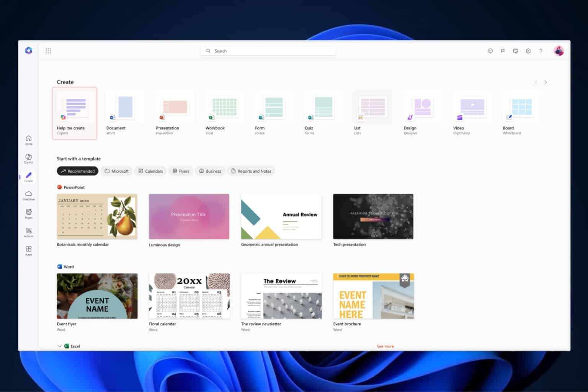Collapse the Excel section chevron

[59, 346]
